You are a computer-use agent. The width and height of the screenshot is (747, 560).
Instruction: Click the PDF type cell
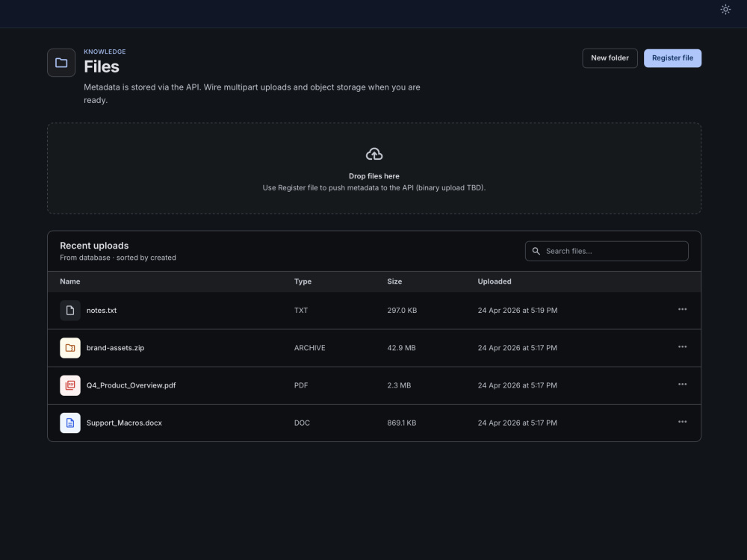[x=300, y=386]
